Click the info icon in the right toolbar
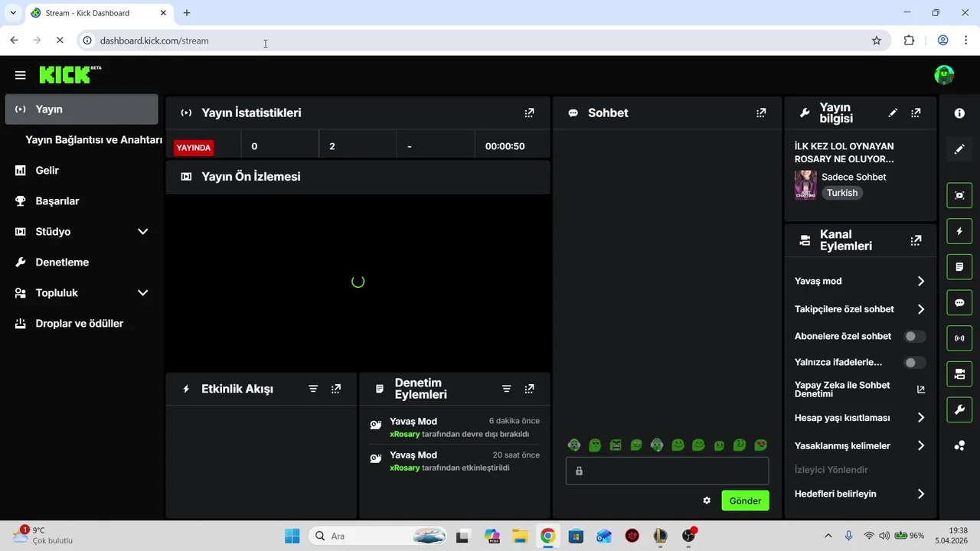Screen dimensions: 980x551 click(x=959, y=113)
